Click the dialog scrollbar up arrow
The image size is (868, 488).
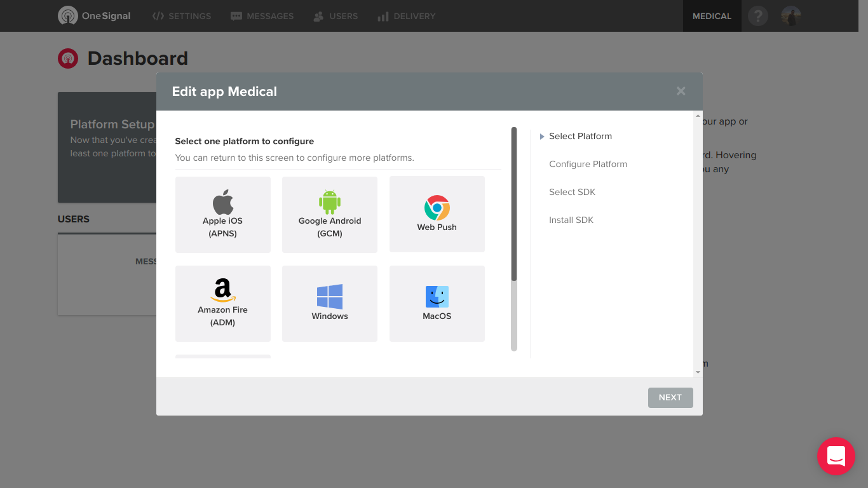point(698,116)
